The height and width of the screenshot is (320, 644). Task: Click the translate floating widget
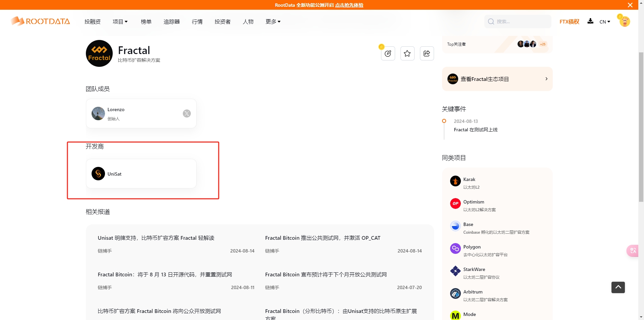coord(633,251)
